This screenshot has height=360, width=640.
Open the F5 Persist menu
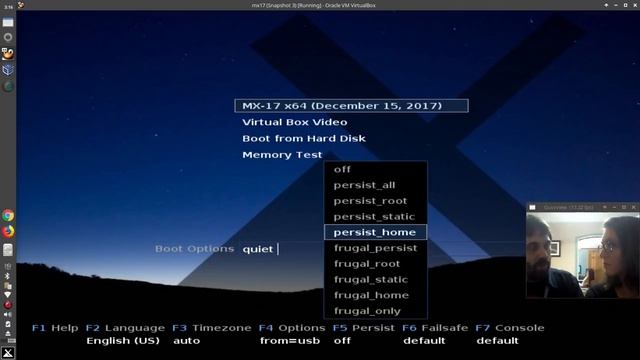pyautogui.click(x=364, y=328)
